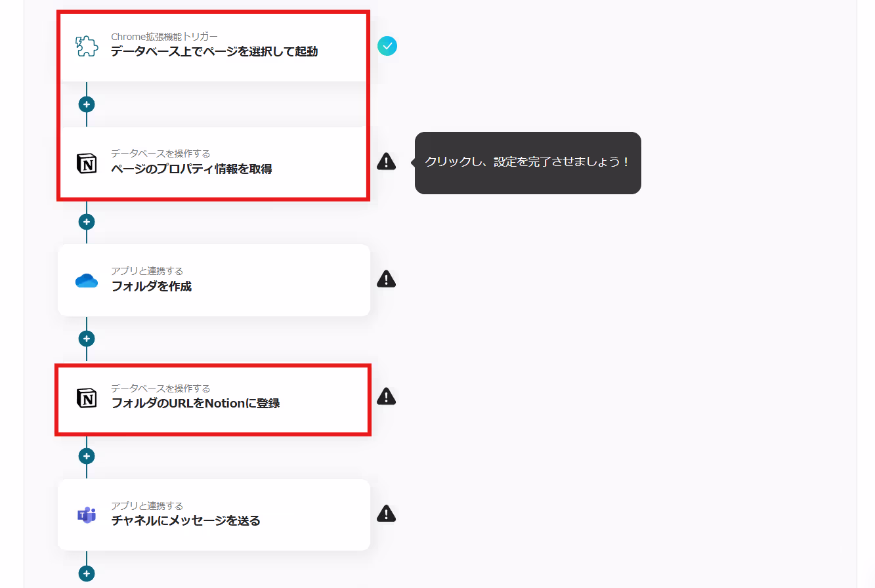Add a step above the フォルダを作成 card
The height and width of the screenshot is (588, 875).
click(87, 222)
